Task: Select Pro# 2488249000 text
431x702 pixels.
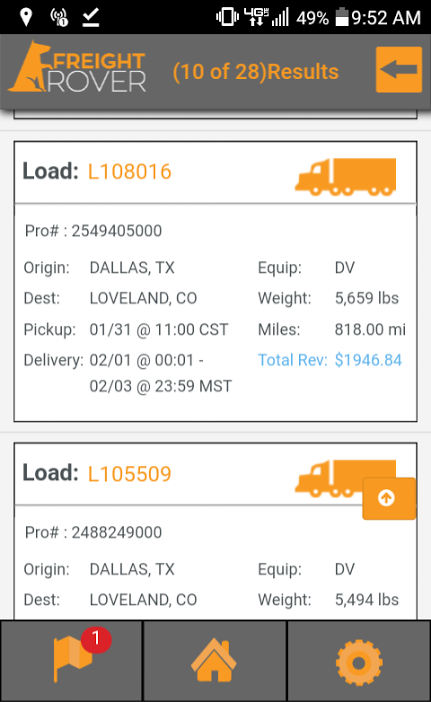Action: 93,532
